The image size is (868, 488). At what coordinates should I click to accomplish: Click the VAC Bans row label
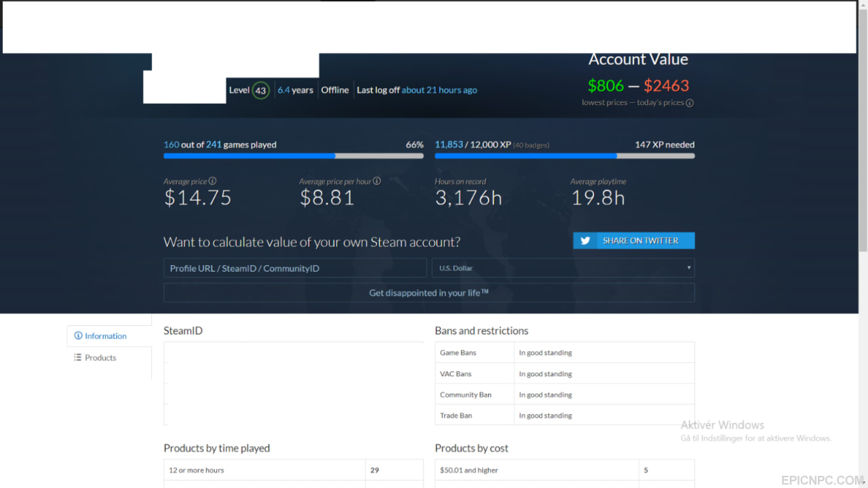[x=456, y=373]
